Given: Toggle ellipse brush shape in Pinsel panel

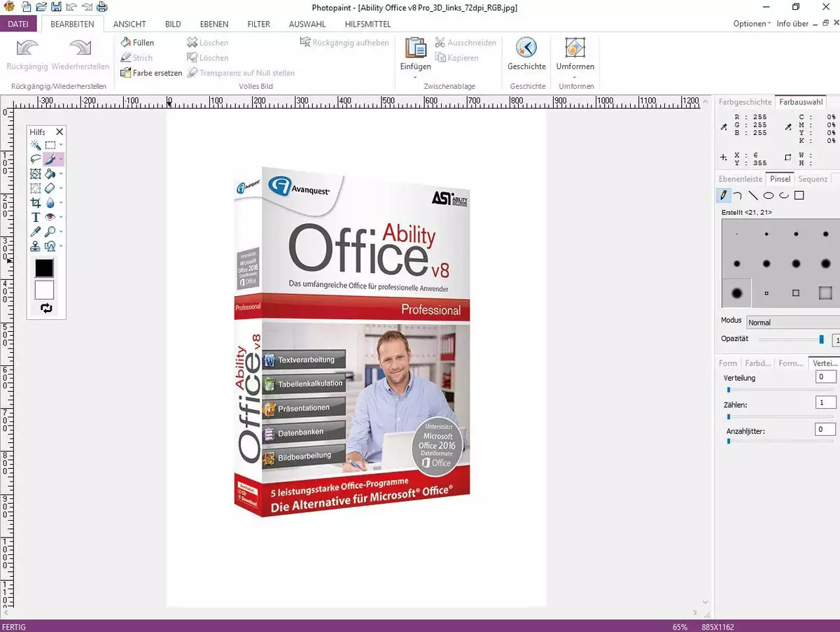Looking at the screenshot, I should pyautogui.click(x=769, y=195).
